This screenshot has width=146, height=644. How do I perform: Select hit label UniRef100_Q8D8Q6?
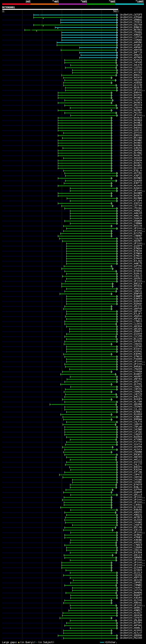pyautogui.click(x=131, y=635)
